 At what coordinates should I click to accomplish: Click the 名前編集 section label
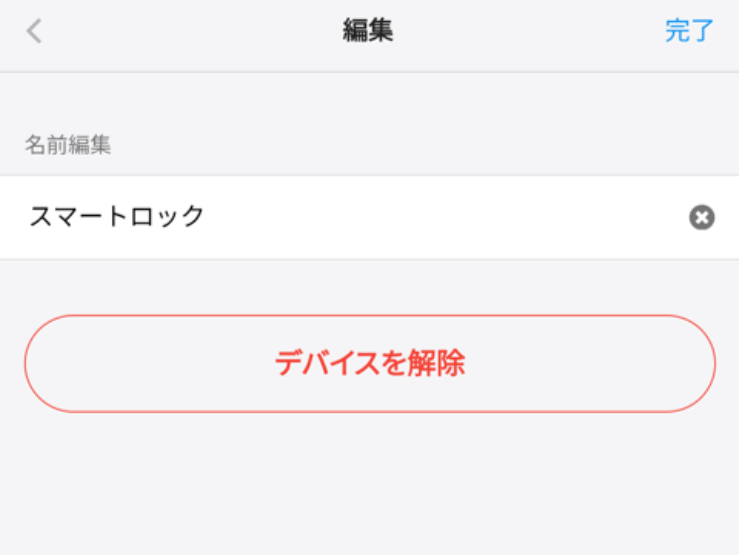(x=68, y=145)
